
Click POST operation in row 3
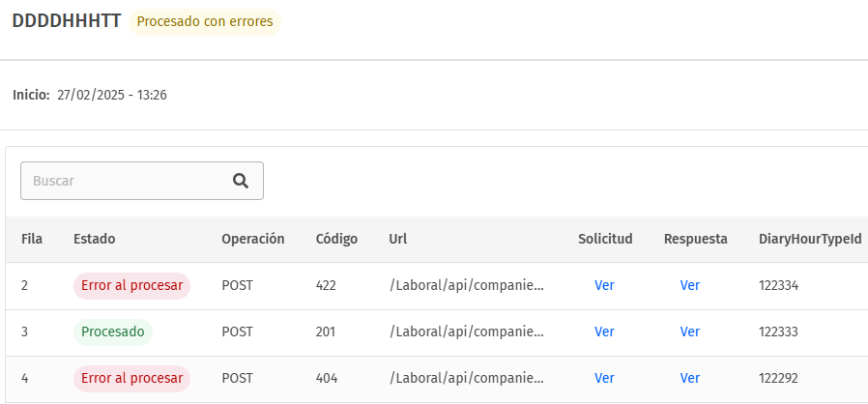237,332
